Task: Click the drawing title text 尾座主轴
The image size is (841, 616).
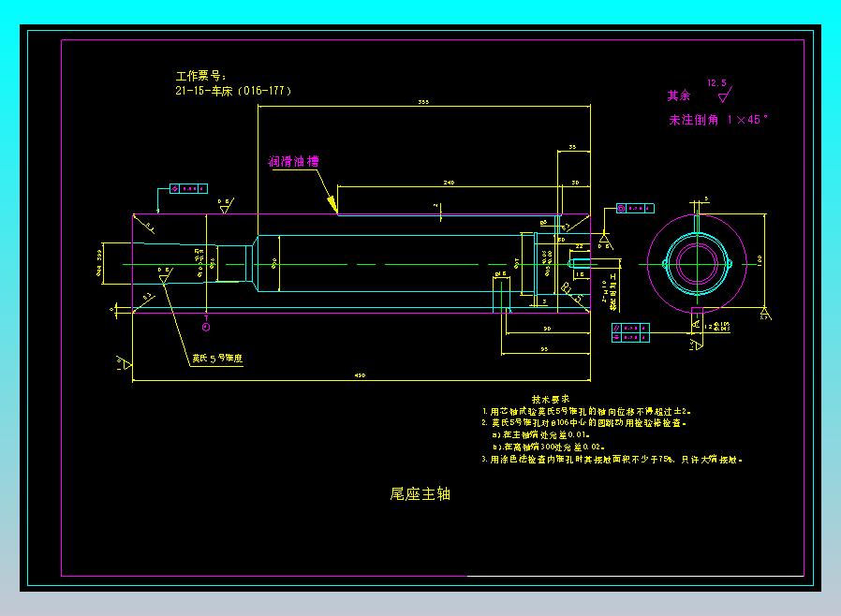Action: (420, 493)
